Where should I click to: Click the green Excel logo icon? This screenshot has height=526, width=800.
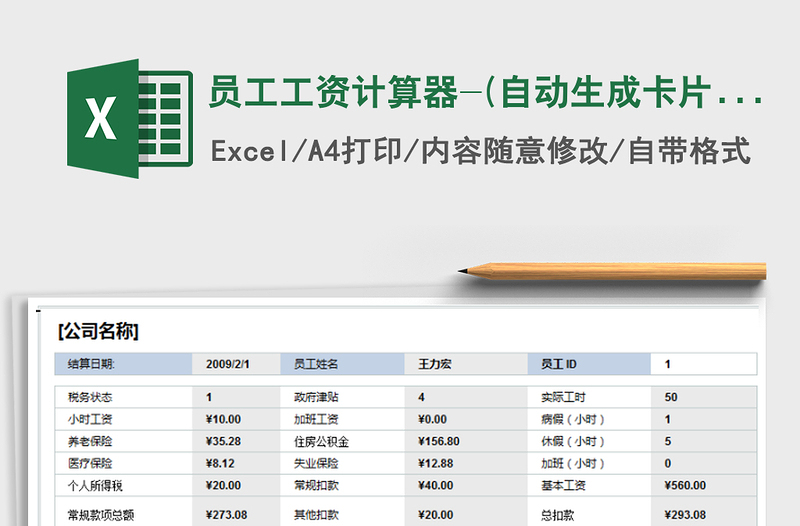(130, 118)
